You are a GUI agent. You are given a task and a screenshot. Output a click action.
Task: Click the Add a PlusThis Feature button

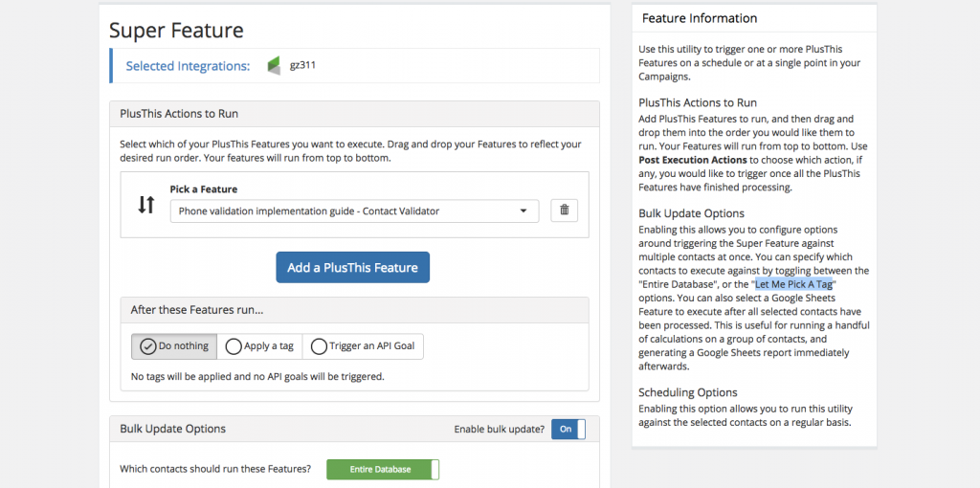click(352, 267)
